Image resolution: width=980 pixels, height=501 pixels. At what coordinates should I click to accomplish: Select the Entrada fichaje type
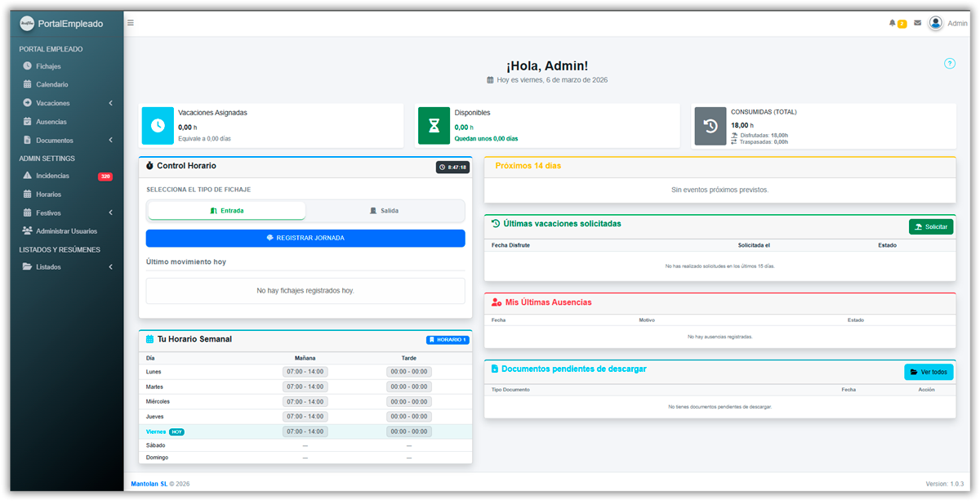tap(226, 211)
